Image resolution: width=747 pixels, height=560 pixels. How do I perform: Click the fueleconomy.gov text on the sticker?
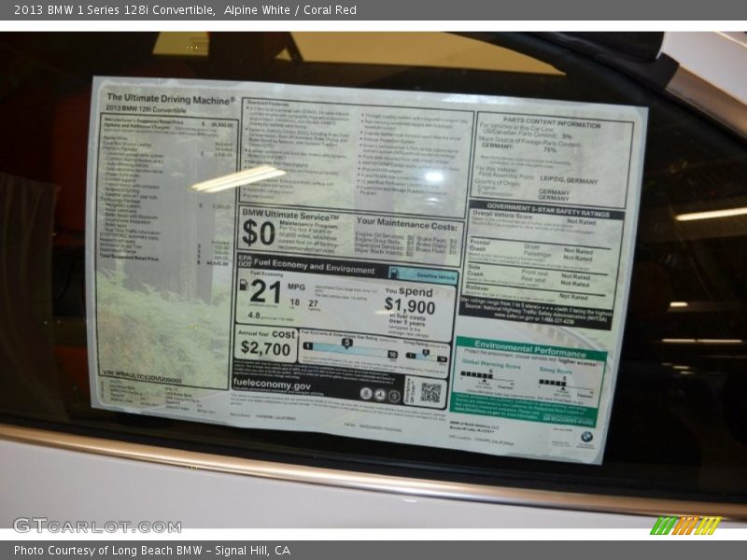pos(272,384)
